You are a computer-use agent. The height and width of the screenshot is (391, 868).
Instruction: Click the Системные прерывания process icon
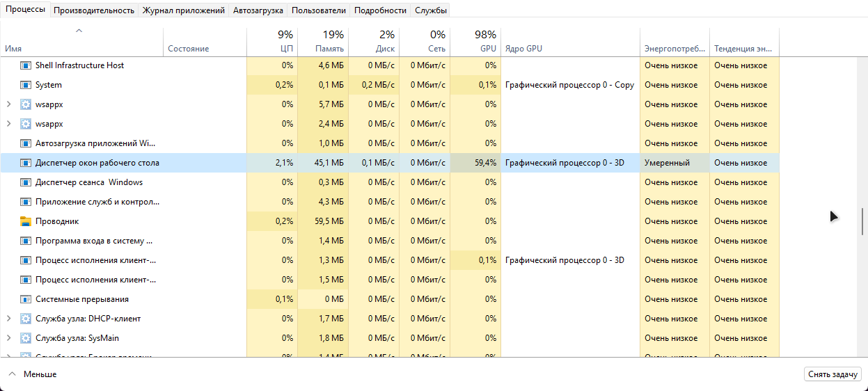coord(26,299)
